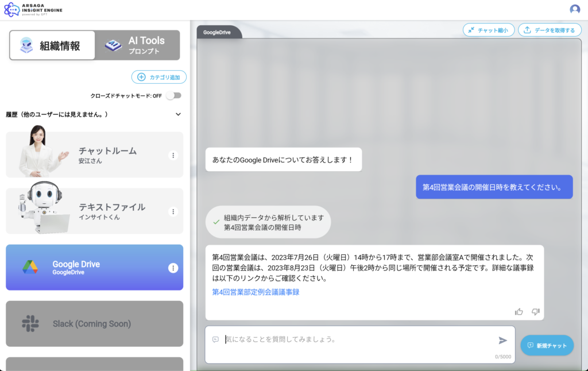Image resolution: width=588 pixels, height=371 pixels.
Task: Select the Google Drive card
Action: [95, 268]
